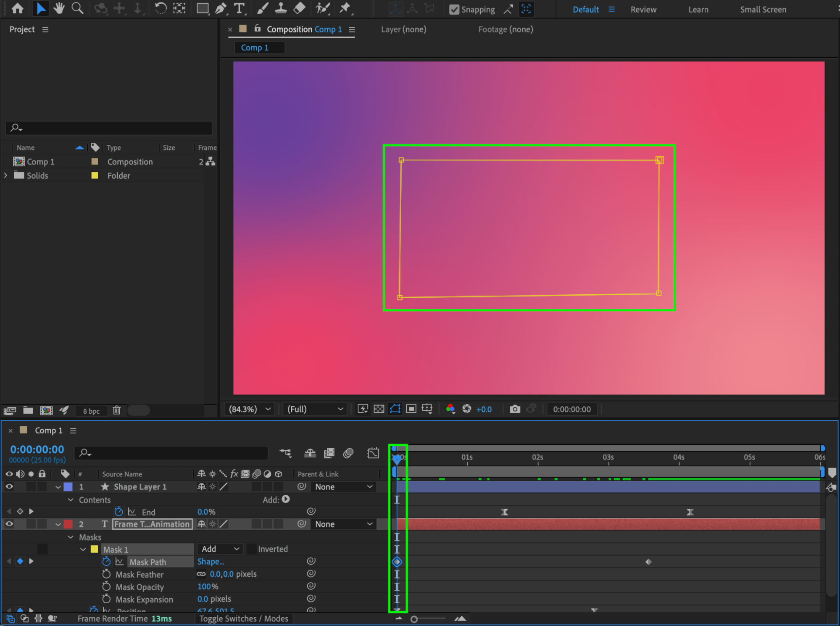
Task: Click the delete trash icon in Project panel
Action: [116, 410]
